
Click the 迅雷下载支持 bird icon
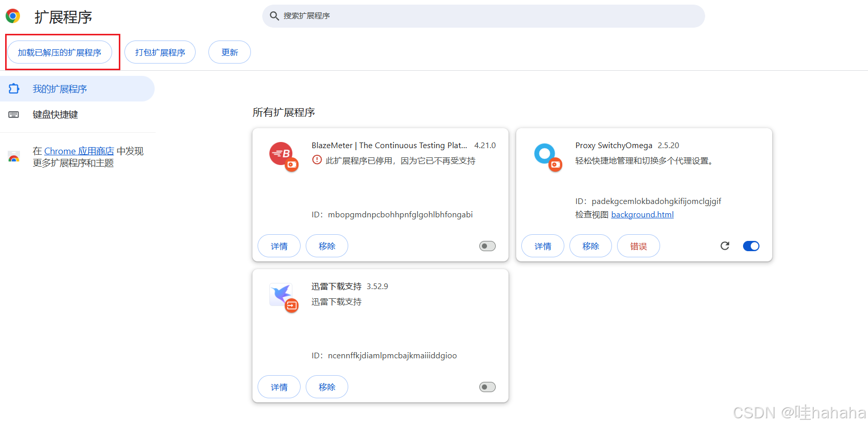click(281, 295)
